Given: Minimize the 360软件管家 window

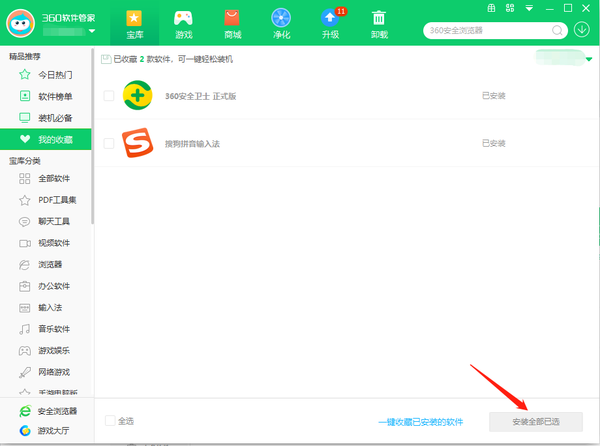Looking at the screenshot, I should pos(550,8).
